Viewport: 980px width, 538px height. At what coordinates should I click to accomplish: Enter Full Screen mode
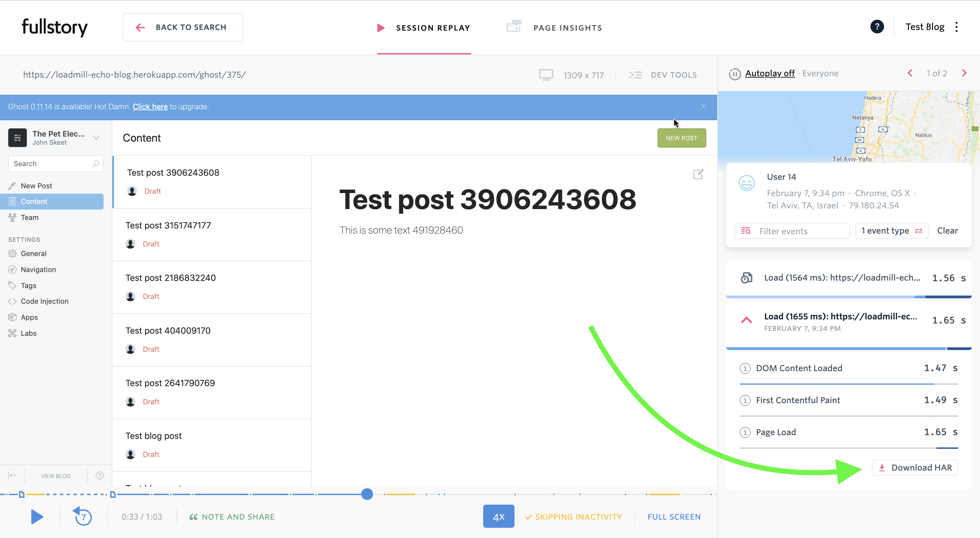pyautogui.click(x=674, y=517)
